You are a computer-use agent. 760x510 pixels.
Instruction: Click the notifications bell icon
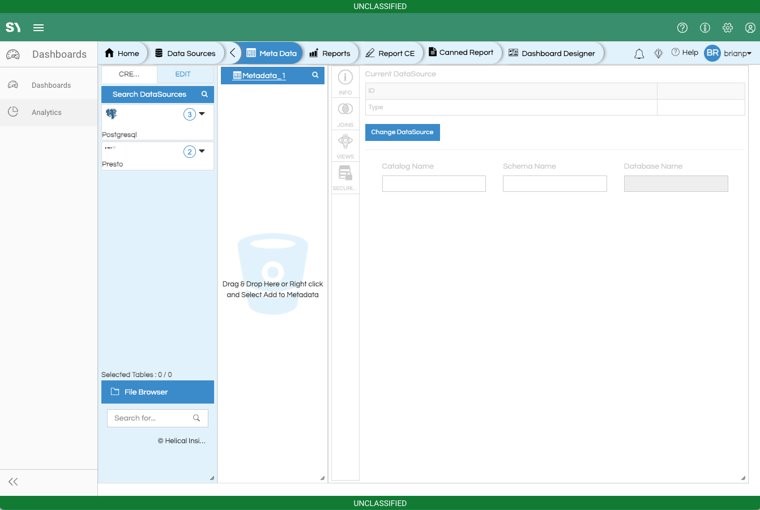click(639, 53)
